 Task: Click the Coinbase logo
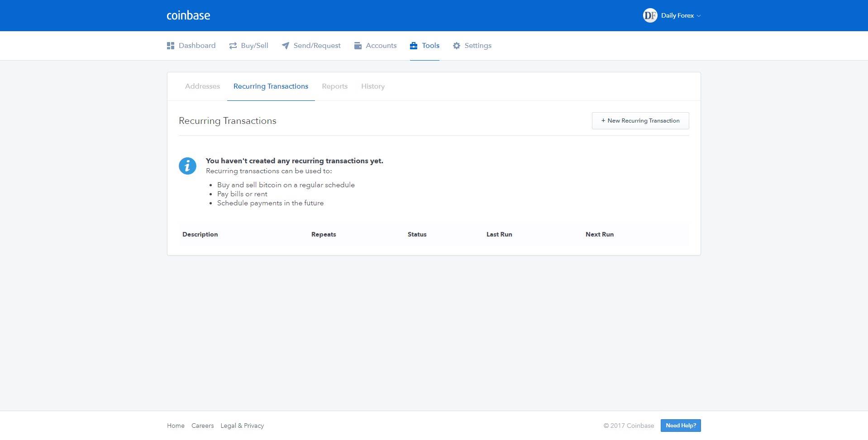pos(188,15)
